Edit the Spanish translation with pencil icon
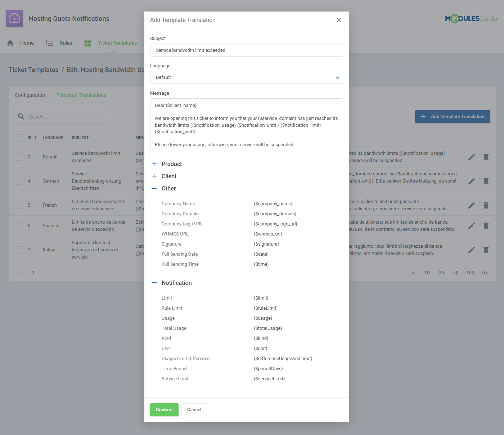The width and height of the screenshot is (504, 435). click(472, 225)
